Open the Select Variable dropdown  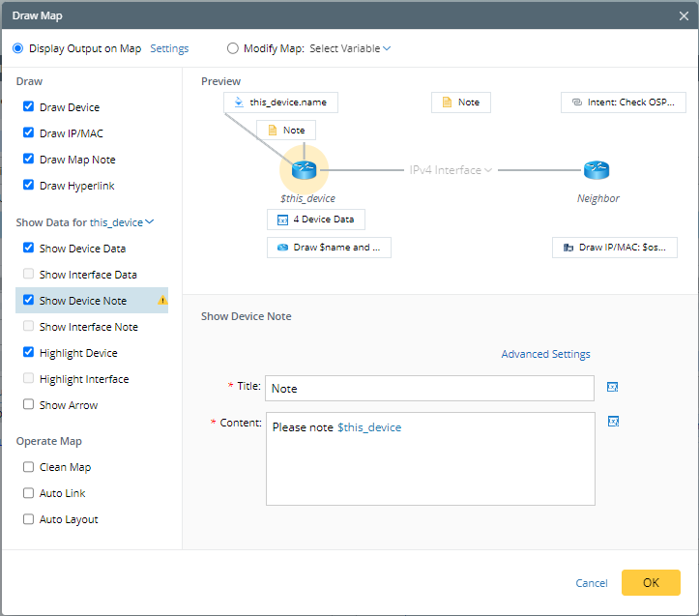point(350,48)
